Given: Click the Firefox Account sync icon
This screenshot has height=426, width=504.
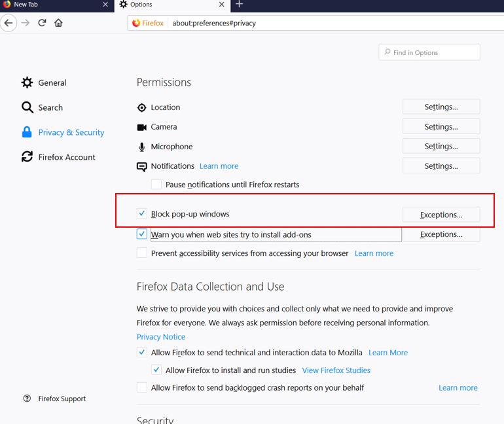Looking at the screenshot, I should [x=27, y=157].
